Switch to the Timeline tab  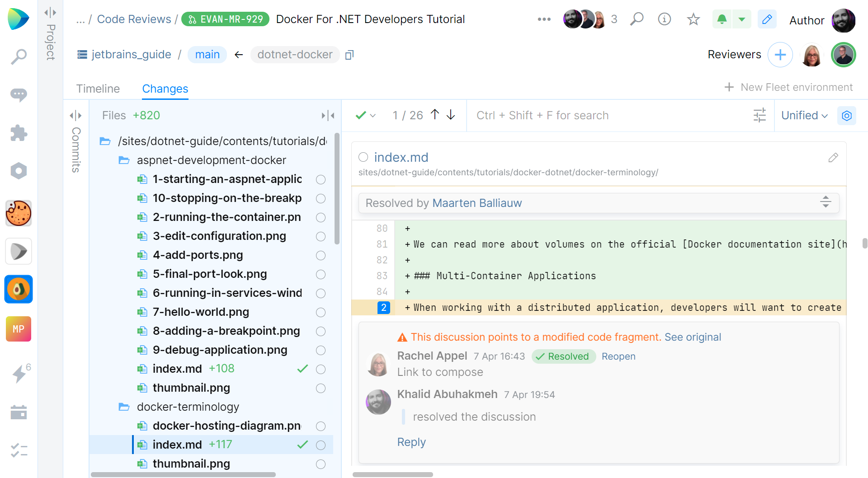pos(98,89)
